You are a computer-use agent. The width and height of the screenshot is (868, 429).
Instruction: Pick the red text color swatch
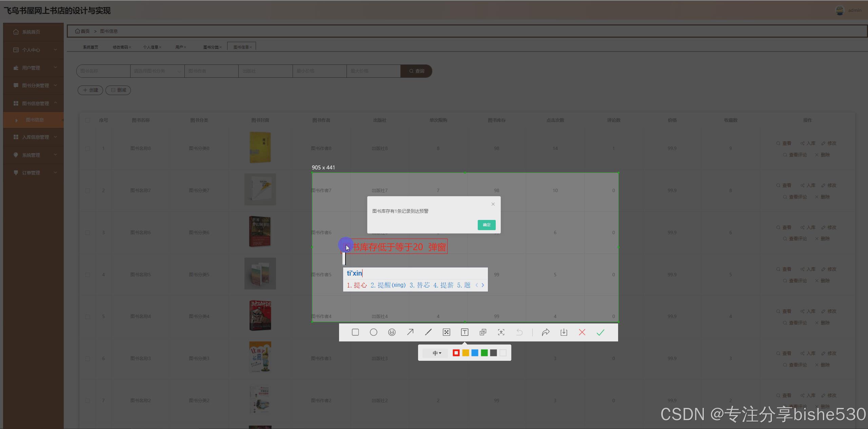pos(456,353)
